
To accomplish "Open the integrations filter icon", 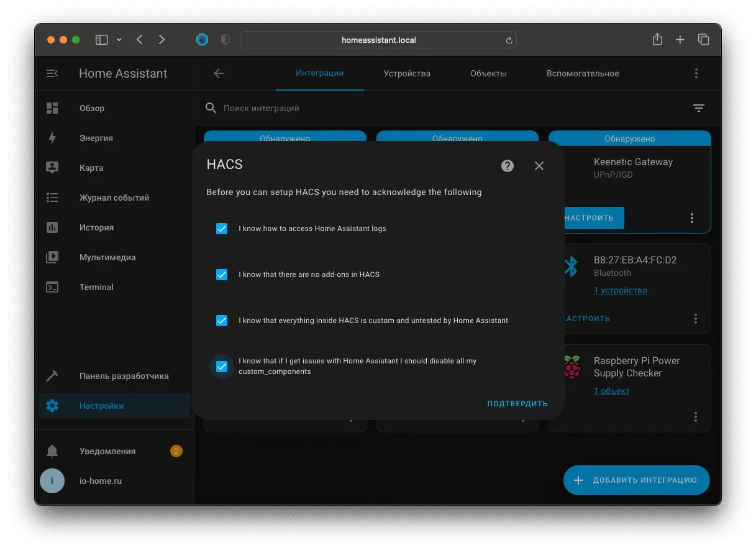I will 699,108.
